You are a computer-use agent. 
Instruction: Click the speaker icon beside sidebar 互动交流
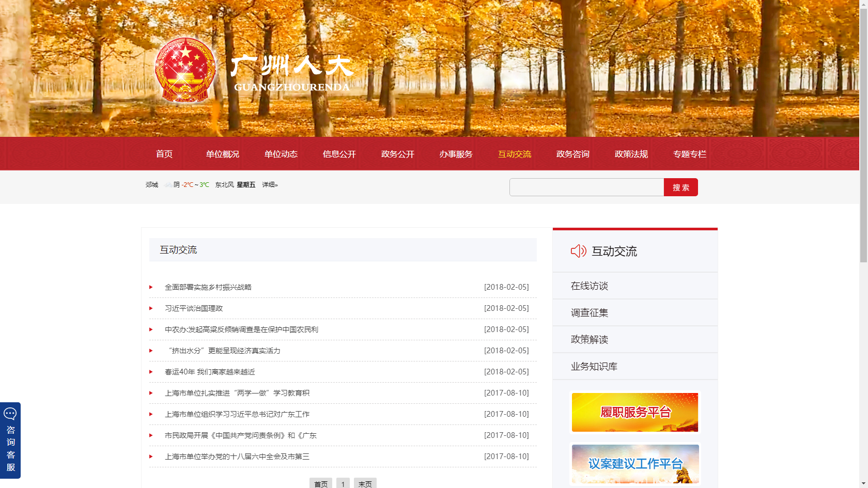(578, 251)
